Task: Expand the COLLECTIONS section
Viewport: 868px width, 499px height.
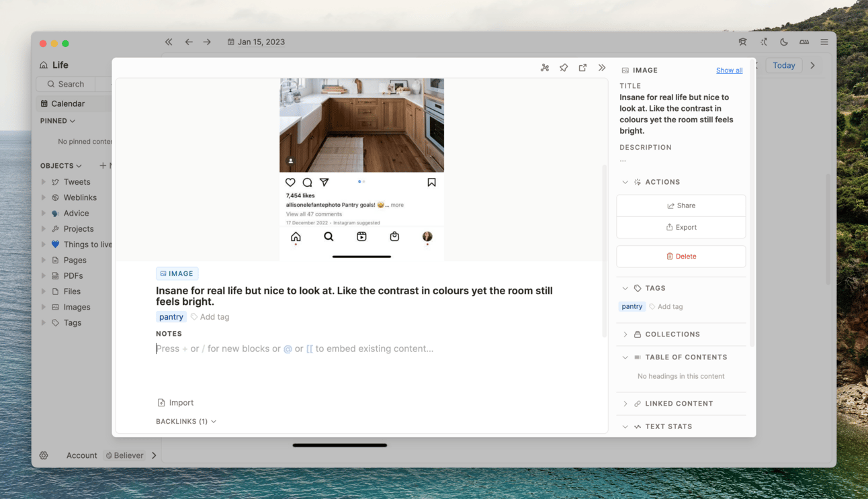Action: pyautogui.click(x=625, y=334)
